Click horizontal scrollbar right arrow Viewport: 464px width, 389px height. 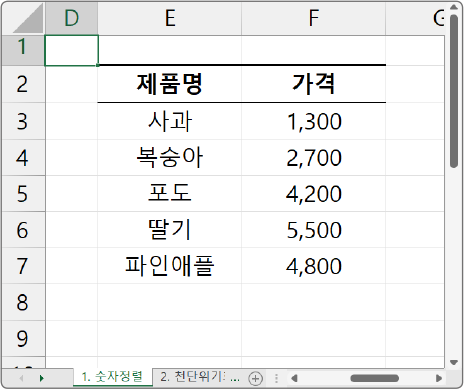439,378
